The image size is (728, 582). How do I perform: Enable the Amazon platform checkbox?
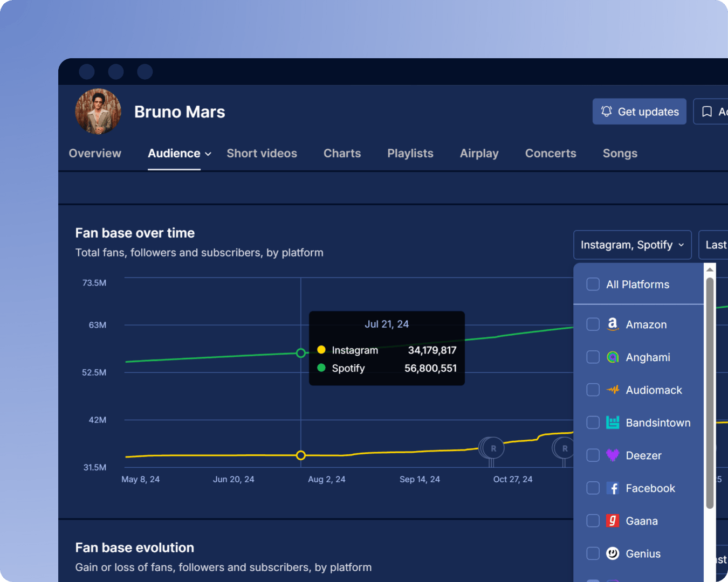(593, 324)
